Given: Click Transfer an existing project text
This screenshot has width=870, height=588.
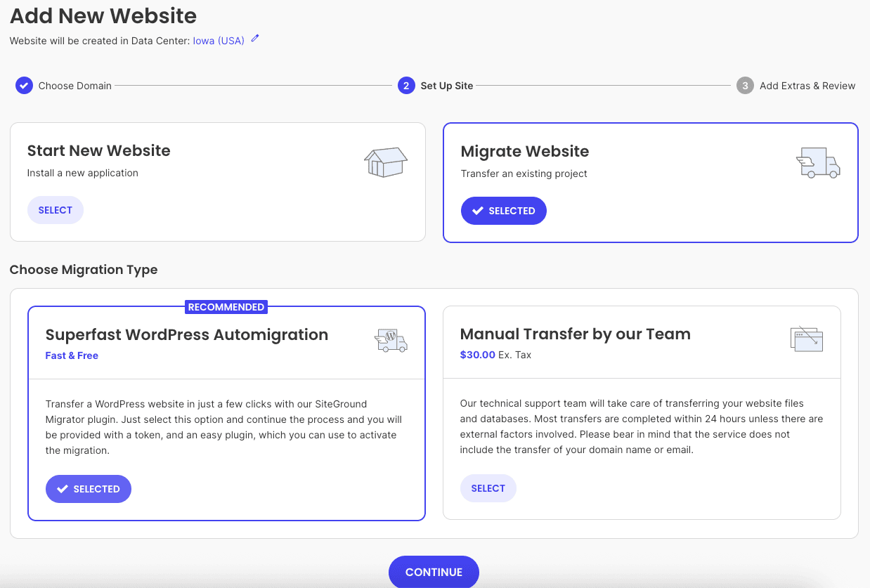Looking at the screenshot, I should 524,174.
